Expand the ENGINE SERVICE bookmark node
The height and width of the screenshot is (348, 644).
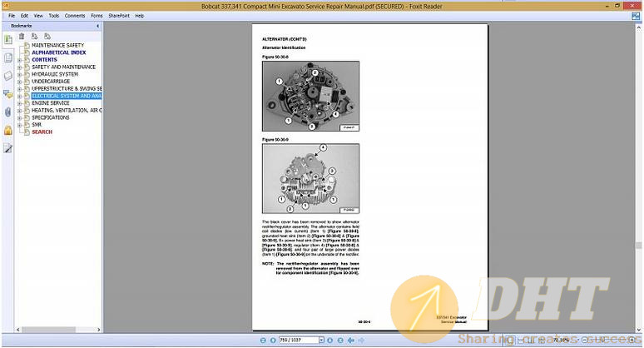click(19, 103)
